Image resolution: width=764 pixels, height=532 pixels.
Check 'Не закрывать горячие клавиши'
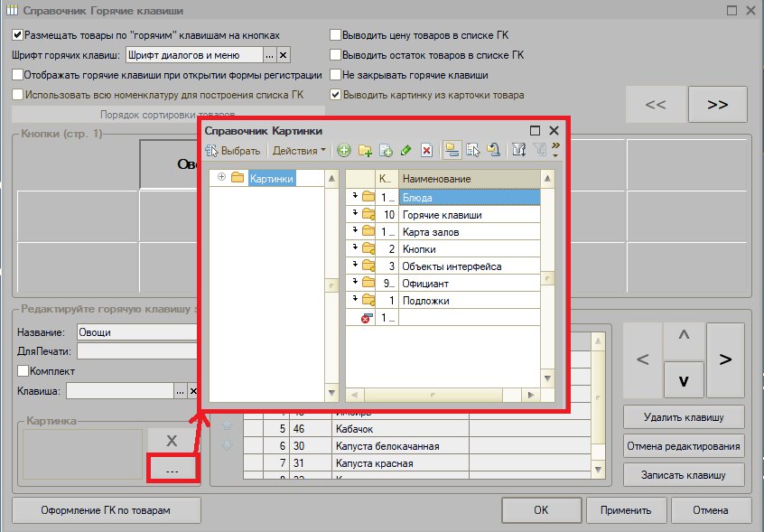point(335,75)
